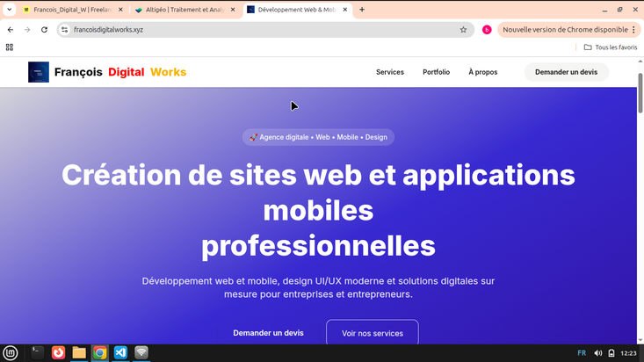Click the hero heading Création de sites web

318,210
